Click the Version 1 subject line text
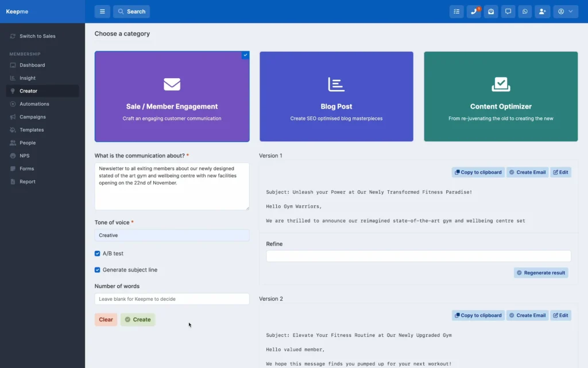The width and height of the screenshot is (588, 368). pyautogui.click(x=369, y=192)
